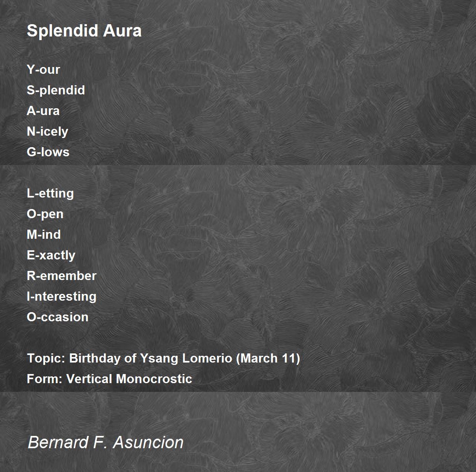The height and width of the screenshot is (472, 476).
Task: Click the line G-lows
Action: pyautogui.click(x=48, y=152)
